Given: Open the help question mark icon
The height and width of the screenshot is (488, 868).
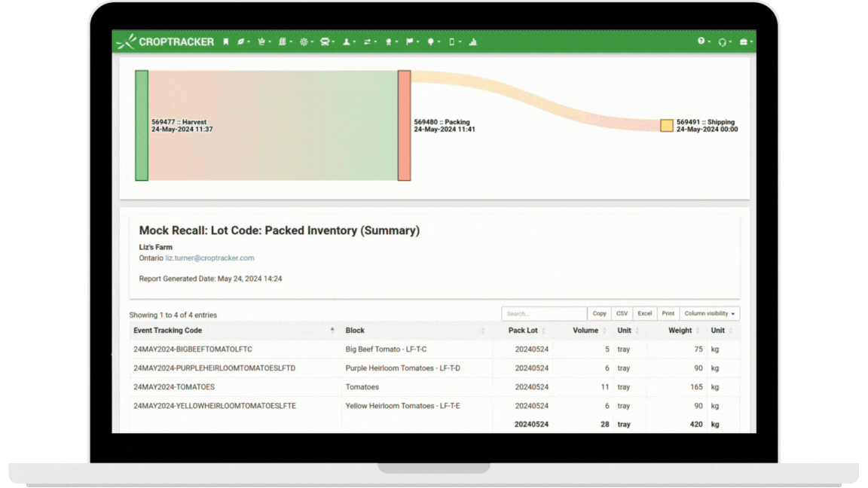Looking at the screenshot, I should [703, 41].
